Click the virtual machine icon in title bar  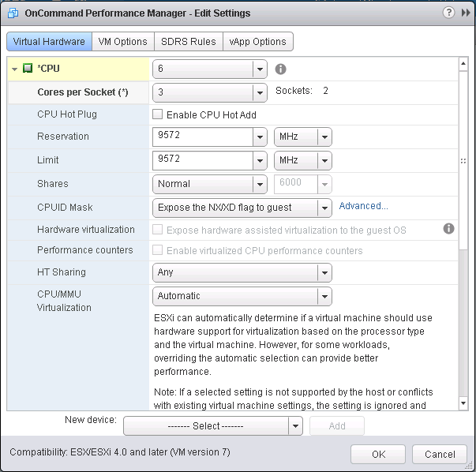[x=13, y=13]
